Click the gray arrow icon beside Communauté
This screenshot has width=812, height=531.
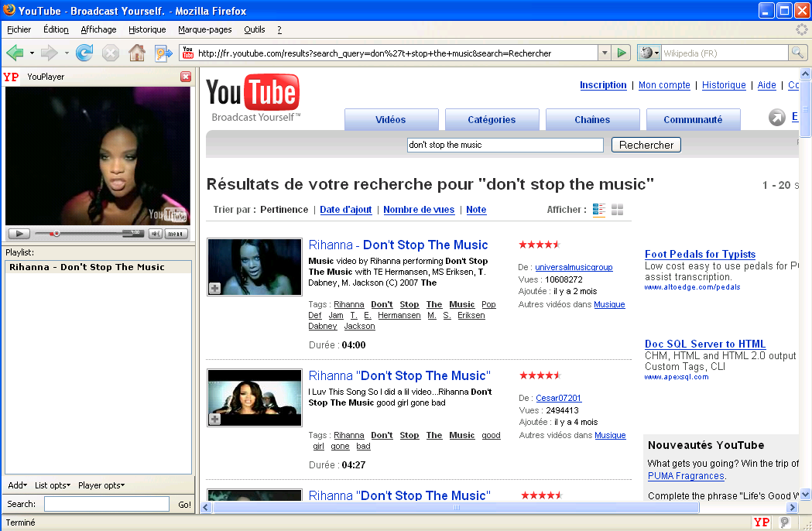coord(777,118)
